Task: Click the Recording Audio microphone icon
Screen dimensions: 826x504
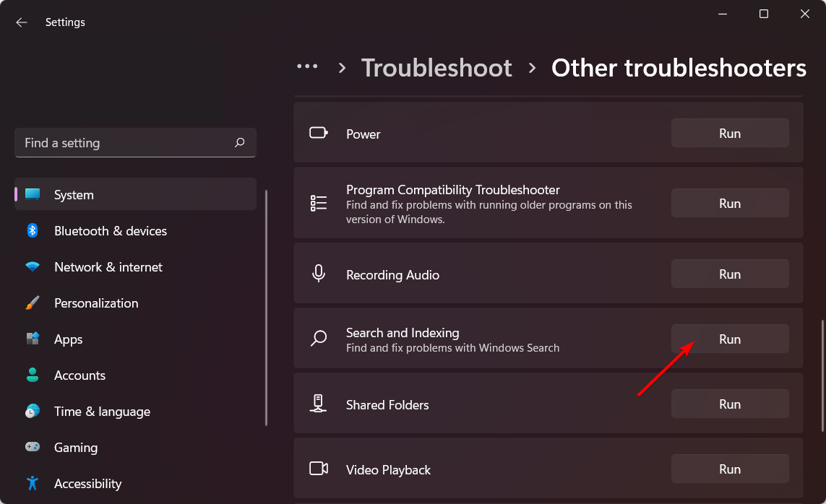Action: (x=319, y=274)
